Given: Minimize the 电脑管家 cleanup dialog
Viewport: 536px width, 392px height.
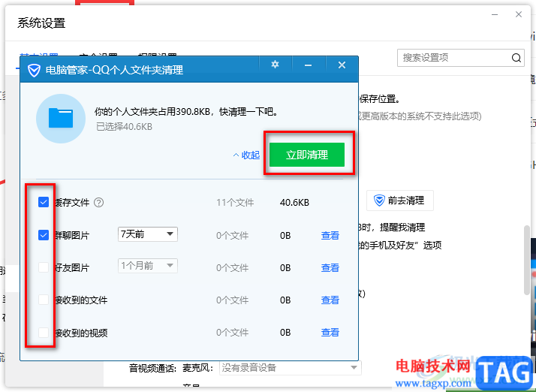Looking at the screenshot, I should point(308,65).
